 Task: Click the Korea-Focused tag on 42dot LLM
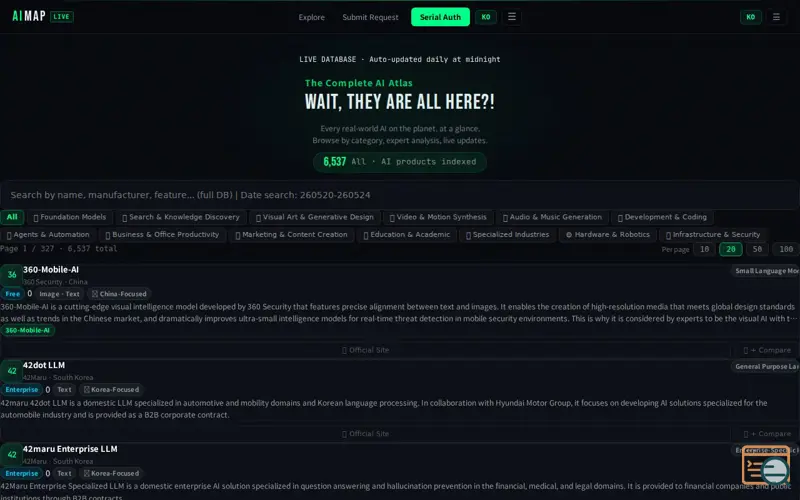coord(111,389)
